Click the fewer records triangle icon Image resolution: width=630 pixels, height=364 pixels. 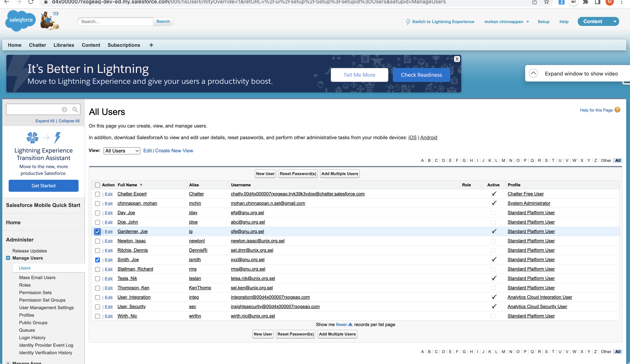tap(350, 324)
